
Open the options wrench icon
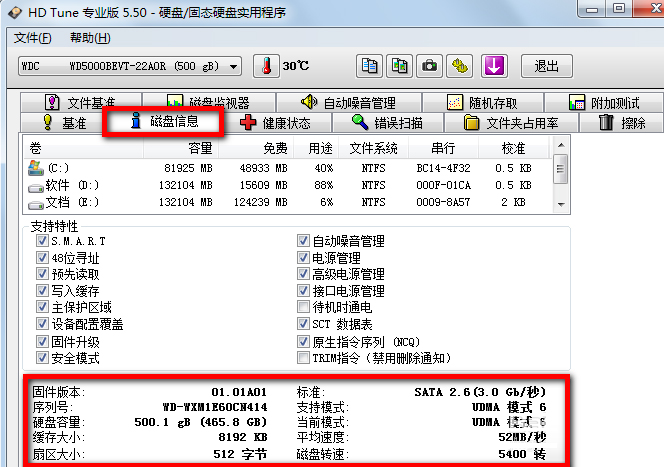pos(459,66)
